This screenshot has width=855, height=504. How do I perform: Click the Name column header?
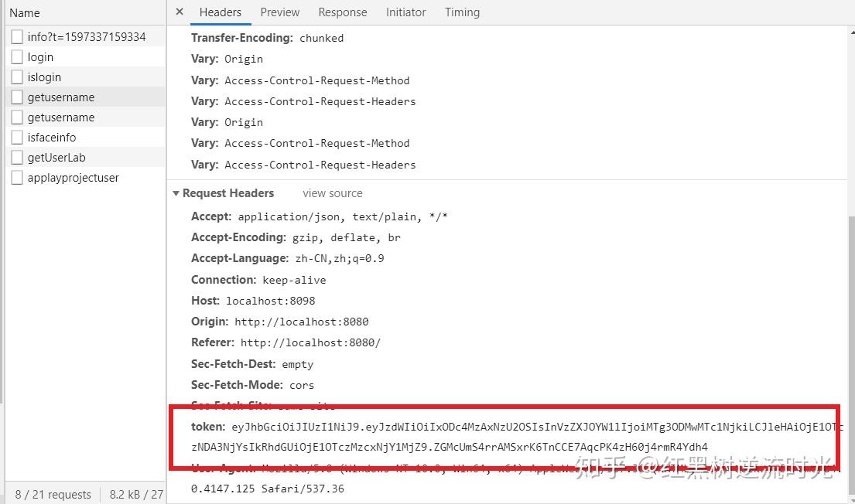pyautogui.click(x=24, y=12)
